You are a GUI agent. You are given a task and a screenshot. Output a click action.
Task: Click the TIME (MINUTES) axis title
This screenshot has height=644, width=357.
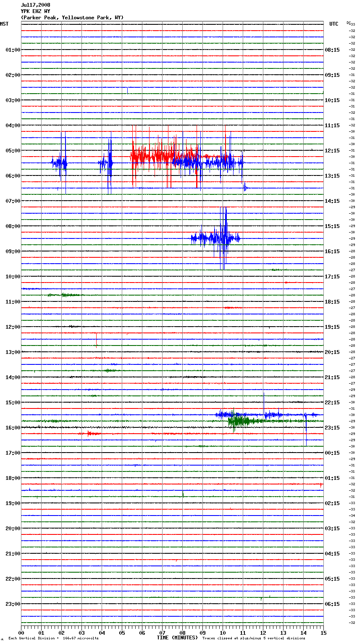point(177,638)
